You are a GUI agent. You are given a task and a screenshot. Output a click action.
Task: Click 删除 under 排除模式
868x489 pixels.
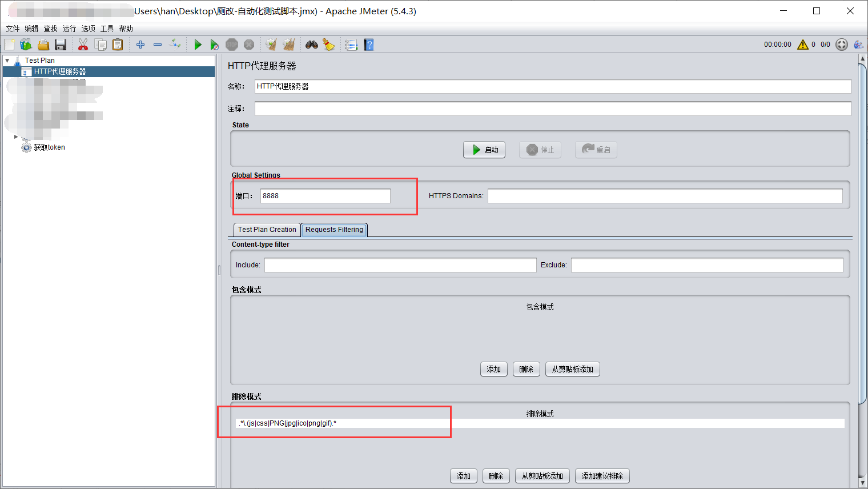[496, 476]
